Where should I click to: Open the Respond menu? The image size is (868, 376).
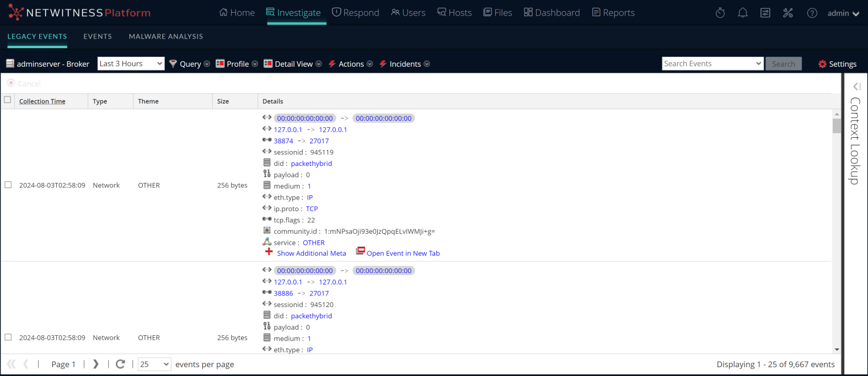point(356,13)
